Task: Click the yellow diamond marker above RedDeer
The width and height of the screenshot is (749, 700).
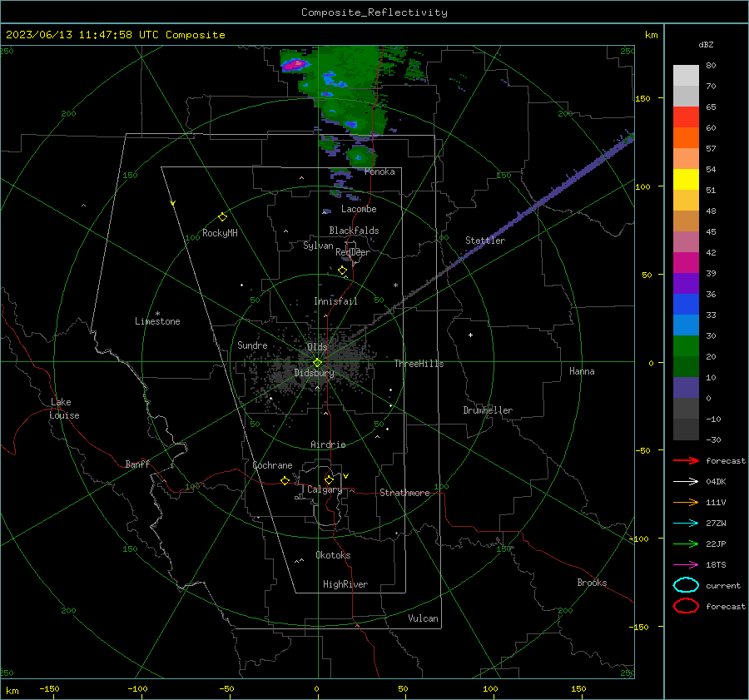Action: click(x=342, y=271)
